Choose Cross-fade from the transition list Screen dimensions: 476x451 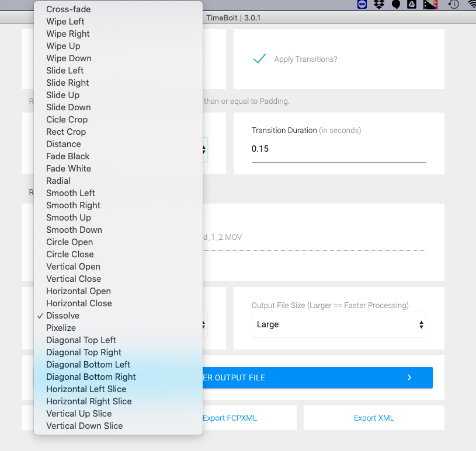[x=68, y=9]
